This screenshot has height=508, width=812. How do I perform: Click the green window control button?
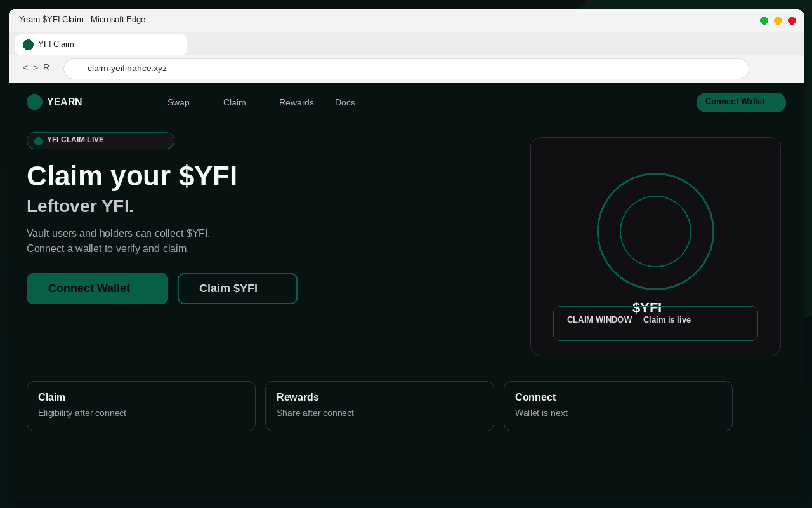coord(764,20)
